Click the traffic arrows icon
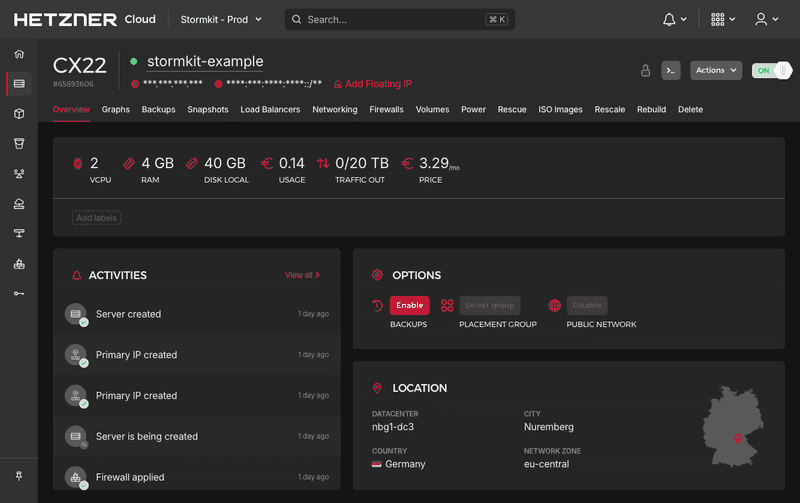 tap(323, 163)
